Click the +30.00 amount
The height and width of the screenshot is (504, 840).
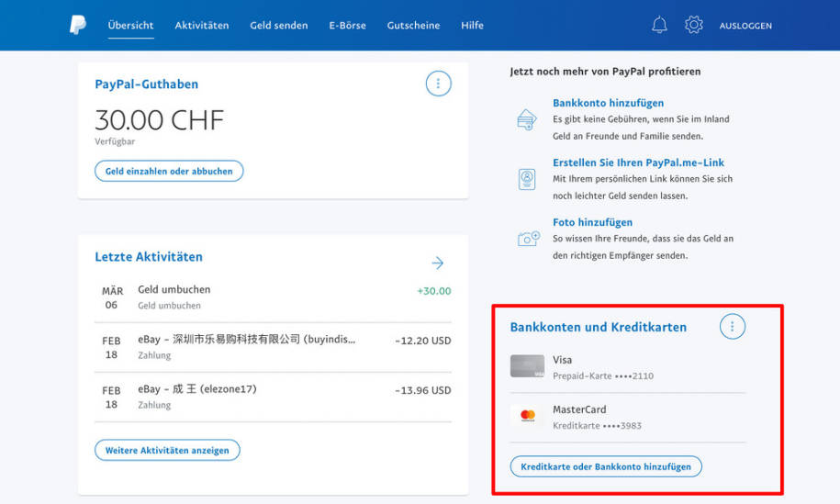tap(434, 291)
